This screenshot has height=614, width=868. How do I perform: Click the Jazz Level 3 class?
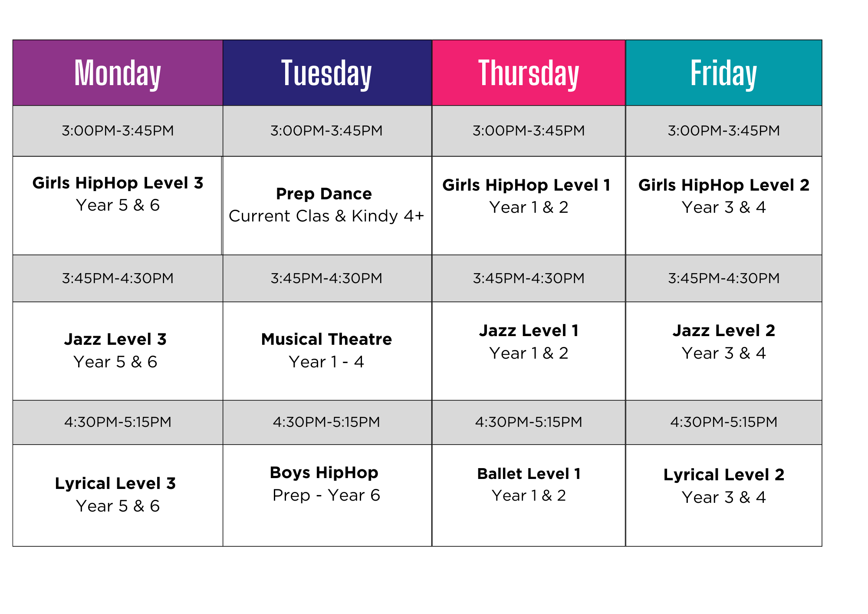pos(116,350)
